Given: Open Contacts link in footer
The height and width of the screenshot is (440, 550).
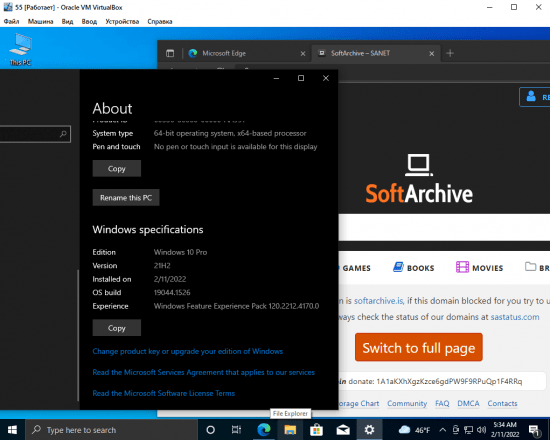Looking at the screenshot, I should [502, 404].
